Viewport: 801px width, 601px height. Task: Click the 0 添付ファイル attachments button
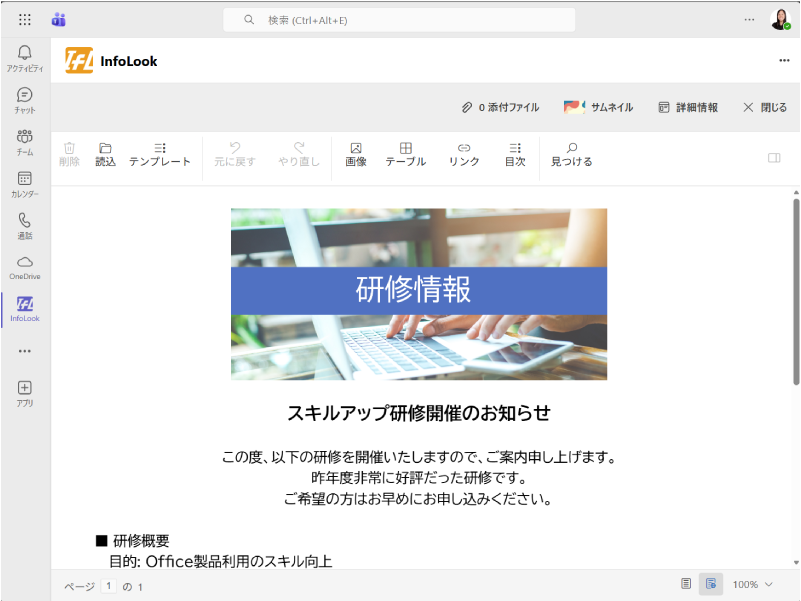coord(500,107)
